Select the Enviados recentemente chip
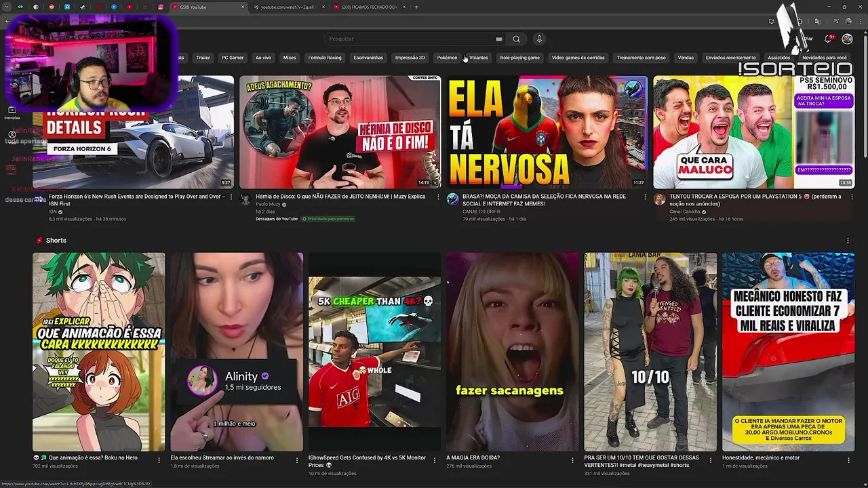 (730, 58)
